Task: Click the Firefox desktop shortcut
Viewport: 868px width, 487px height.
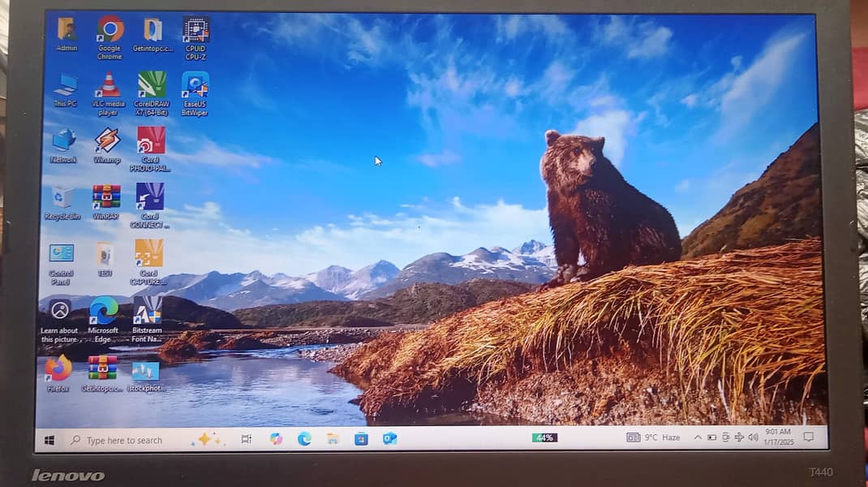Action: click(x=58, y=369)
